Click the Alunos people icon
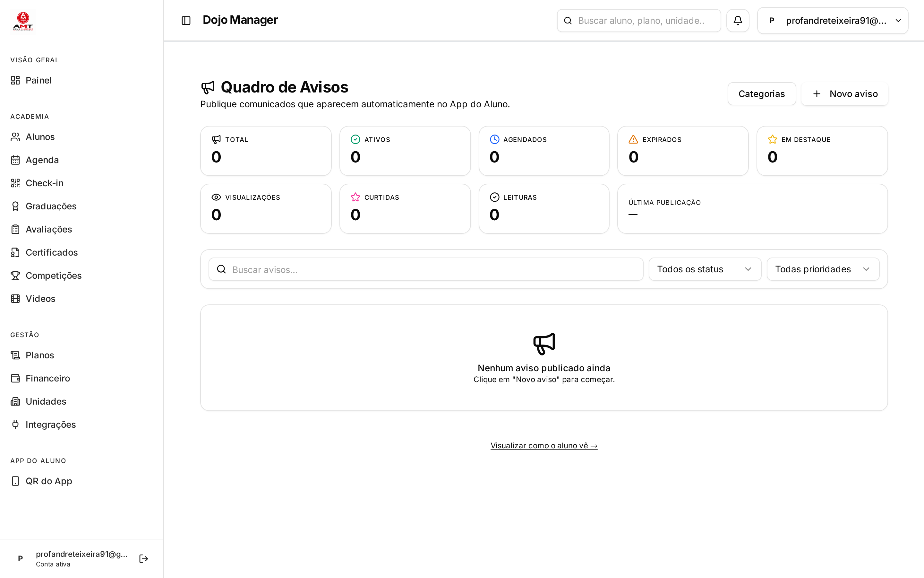This screenshot has height=578, width=924. pos(15,137)
